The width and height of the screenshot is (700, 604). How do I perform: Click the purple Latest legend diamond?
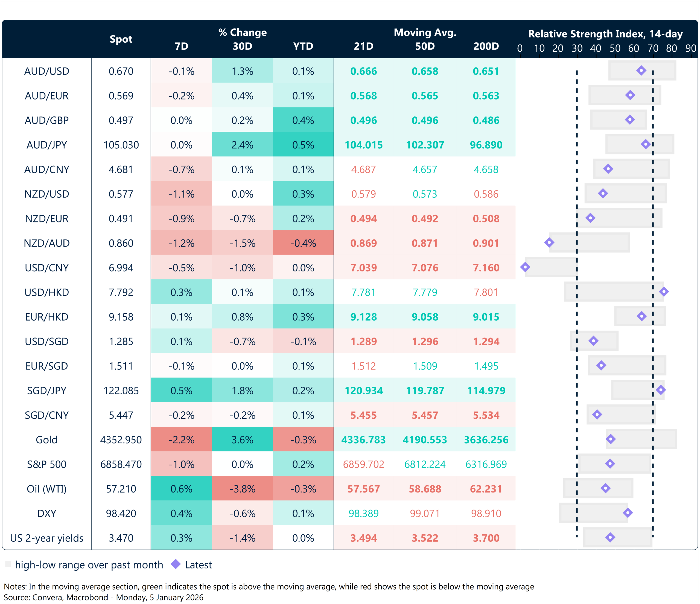pos(176,564)
